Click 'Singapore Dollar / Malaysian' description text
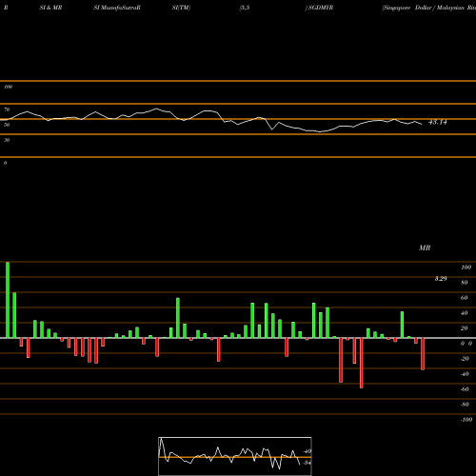Image resolution: width=476 pixels, height=476 pixels. tap(424, 8)
